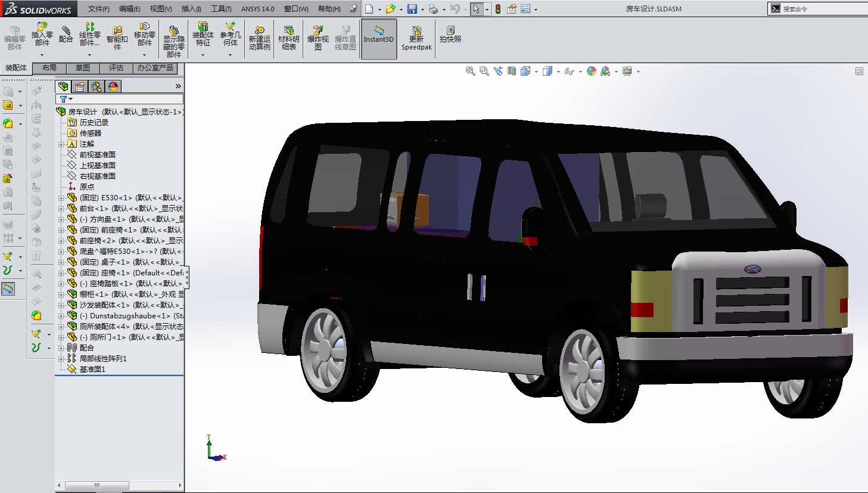Click the 配合 (Mate) paperclip tool in ribbon
The image size is (868, 493).
coord(66,35)
